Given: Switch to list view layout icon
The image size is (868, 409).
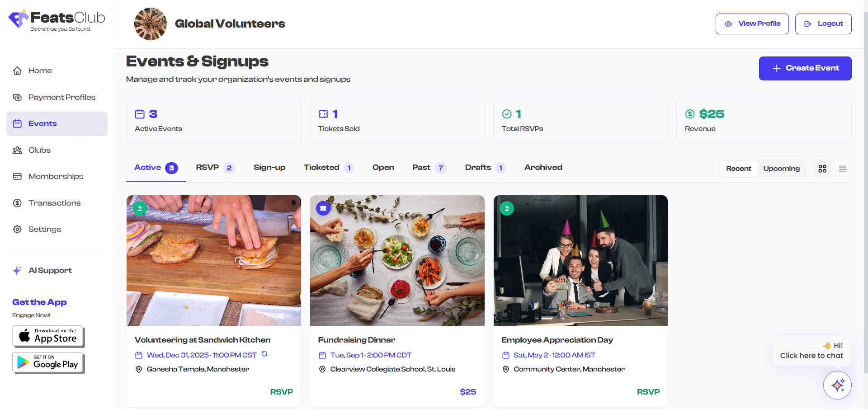Looking at the screenshot, I should click(843, 169).
